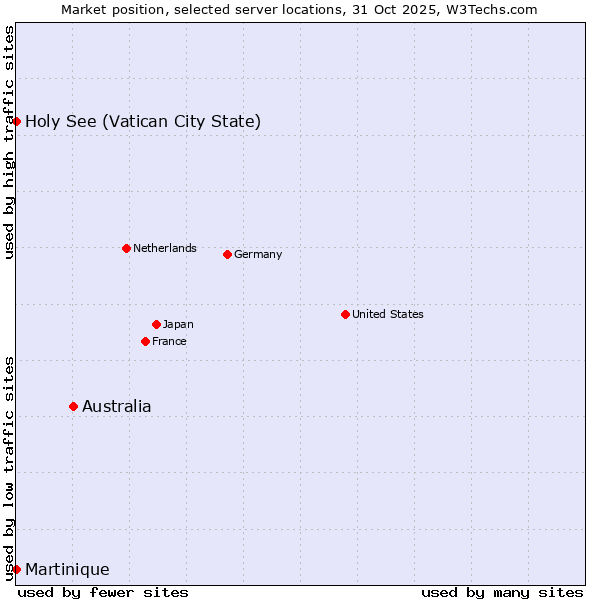Click the red marker for Holy See
Image resolution: width=600 pixels, height=600 pixels.
16,121
